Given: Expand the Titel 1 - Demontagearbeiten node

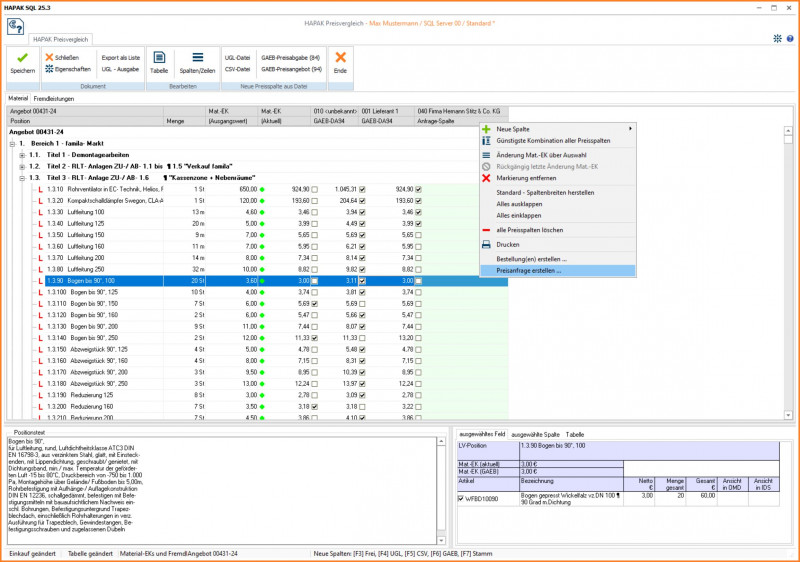Looking at the screenshot, I should 21,155.
